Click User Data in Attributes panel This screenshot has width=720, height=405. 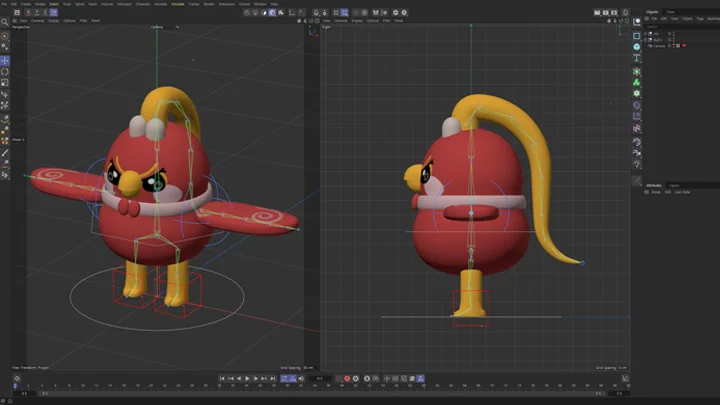pos(682,192)
